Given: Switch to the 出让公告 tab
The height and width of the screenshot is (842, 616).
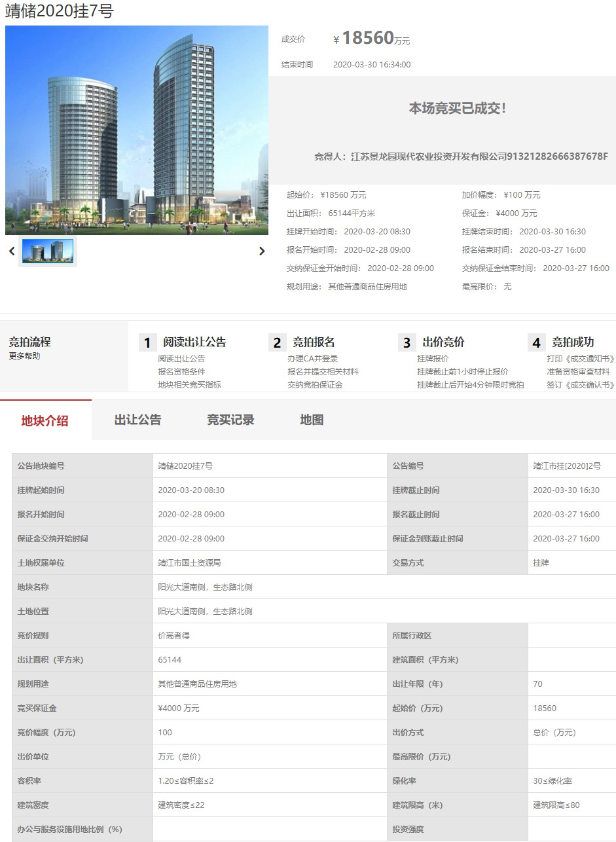Looking at the screenshot, I should (137, 420).
